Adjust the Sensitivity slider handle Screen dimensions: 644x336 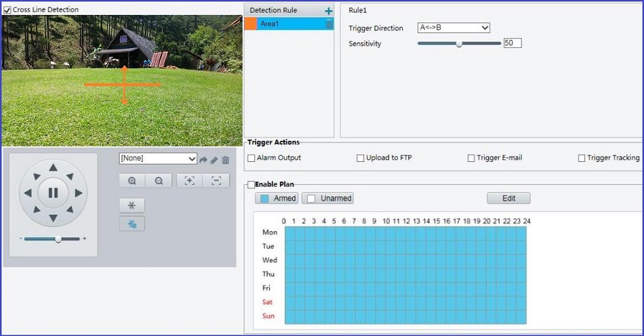pyautogui.click(x=459, y=43)
